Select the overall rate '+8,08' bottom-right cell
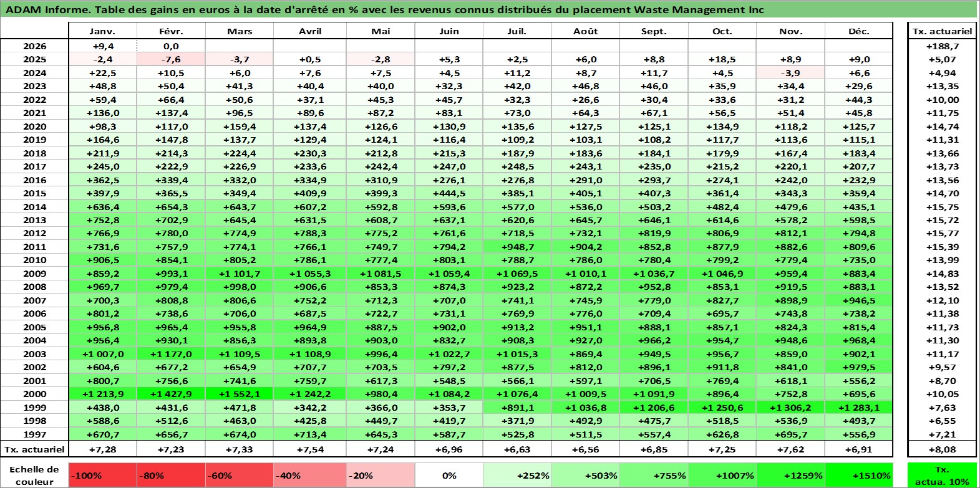Image resolution: width=980 pixels, height=488 pixels. [x=942, y=449]
